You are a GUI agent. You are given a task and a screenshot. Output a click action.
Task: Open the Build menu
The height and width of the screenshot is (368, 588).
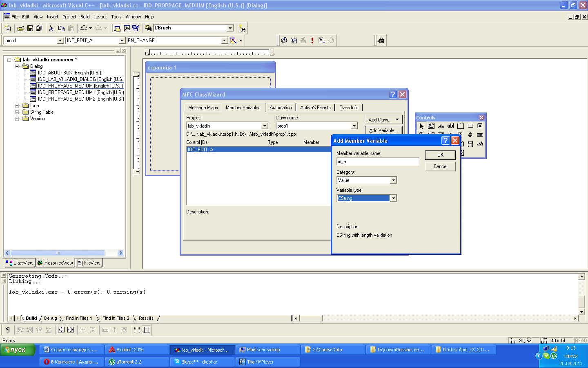[85, 17]
